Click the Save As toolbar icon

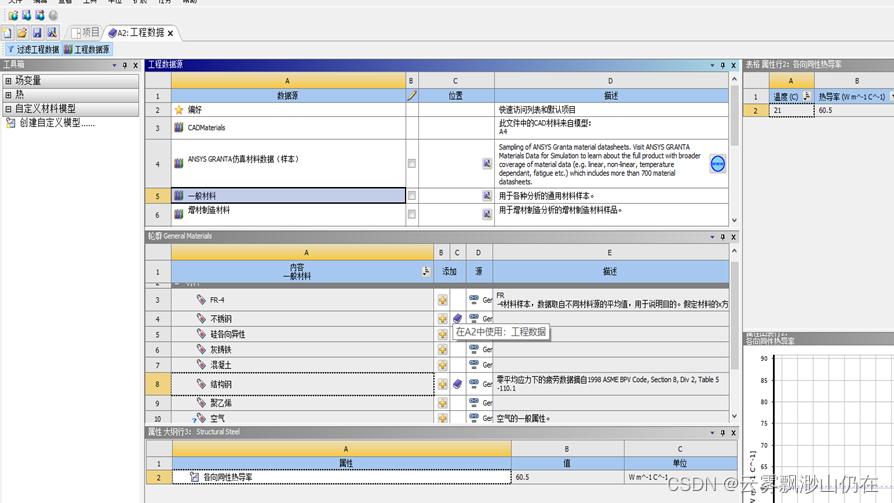tap(52, 33)
